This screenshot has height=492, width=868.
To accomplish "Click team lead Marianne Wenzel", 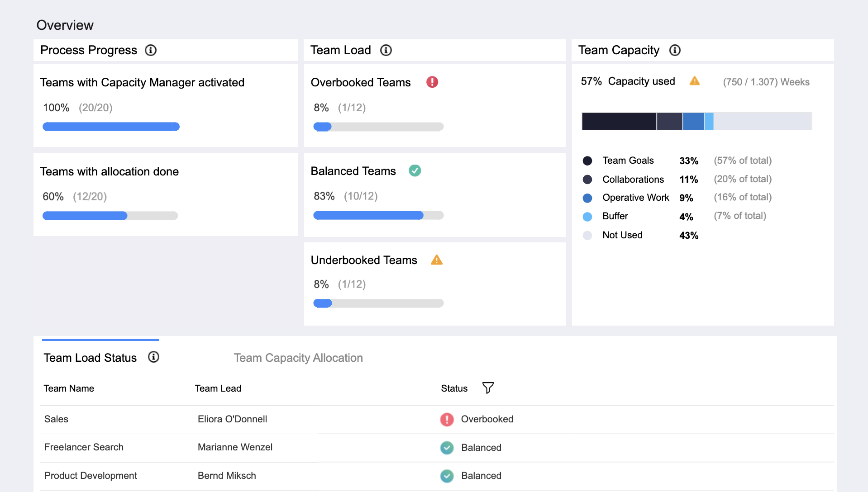I will pyautogui.click(x=235, y=447).
